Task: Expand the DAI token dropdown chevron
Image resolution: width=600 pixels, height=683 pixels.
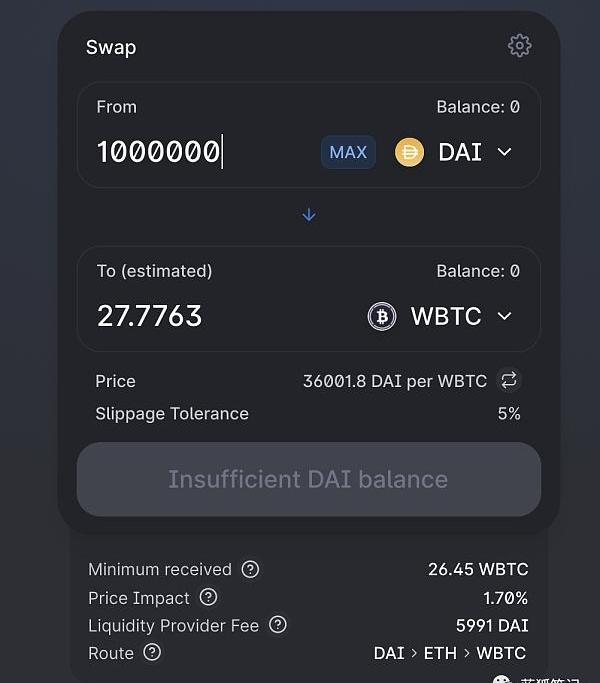Action: point(505,152)
